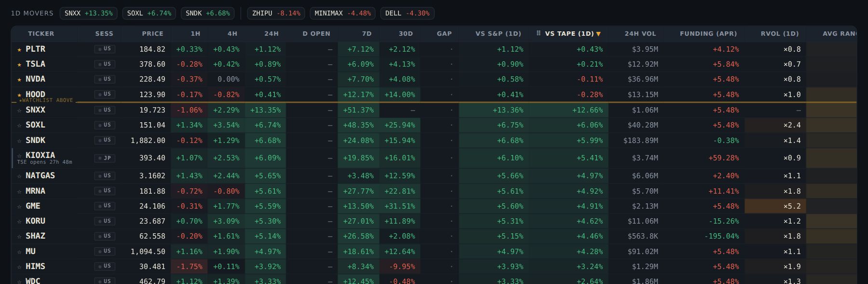Viewport: 868px width, 284px height.
Task: Sort by VS S&P (1D) header
Action: [499, 34]
